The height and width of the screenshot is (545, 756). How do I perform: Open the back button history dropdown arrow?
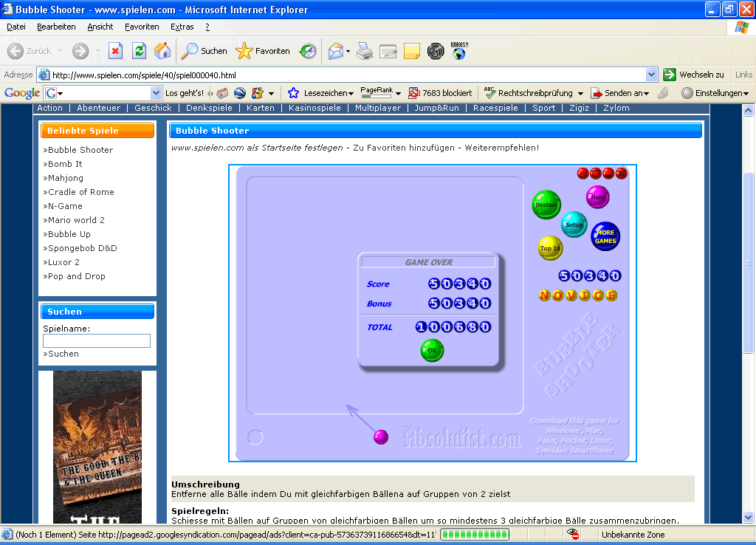61,51
